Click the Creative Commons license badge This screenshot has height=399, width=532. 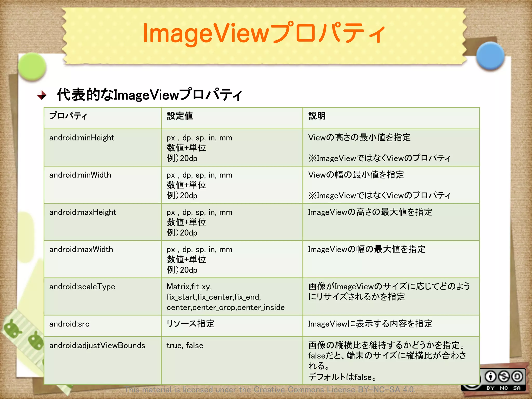pos(494,380)
